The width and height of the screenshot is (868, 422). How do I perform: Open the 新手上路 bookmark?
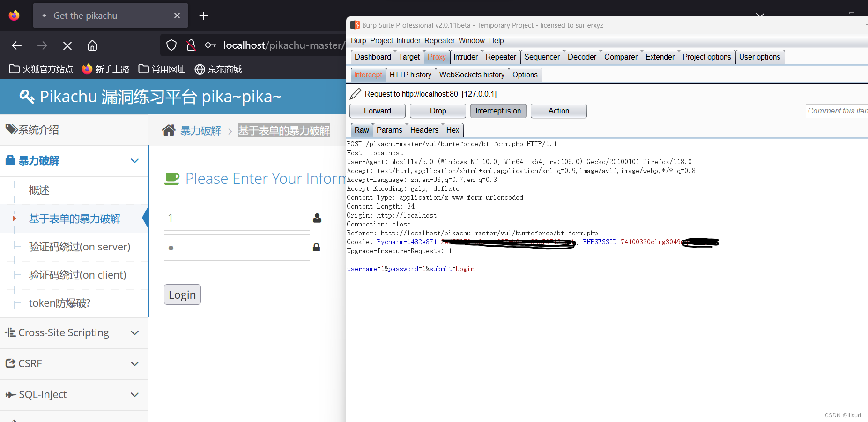[105, 69]
